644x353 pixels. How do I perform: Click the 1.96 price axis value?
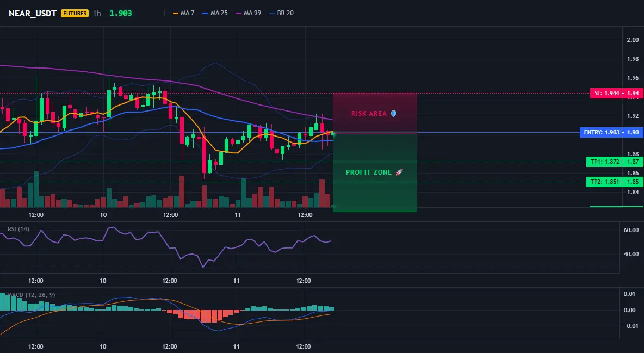click(633, 78)
